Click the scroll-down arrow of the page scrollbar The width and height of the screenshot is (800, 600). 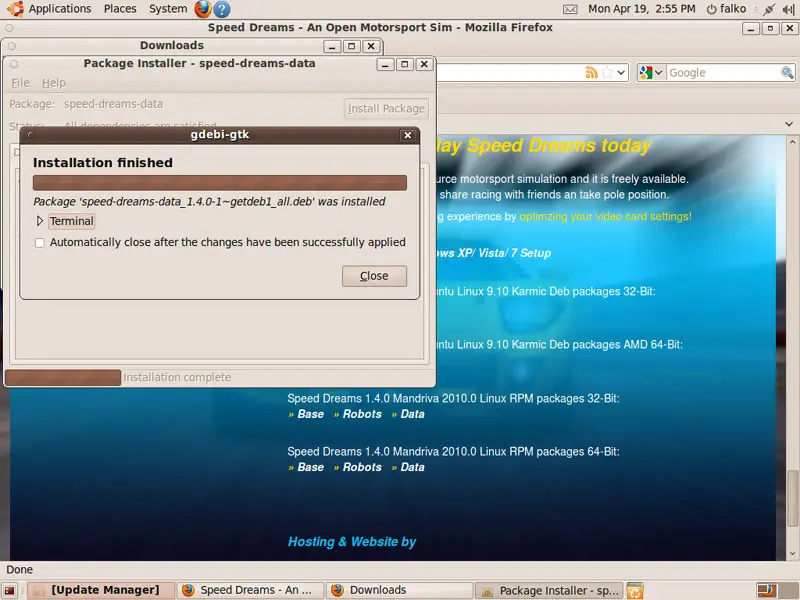(x=792, y=554)
